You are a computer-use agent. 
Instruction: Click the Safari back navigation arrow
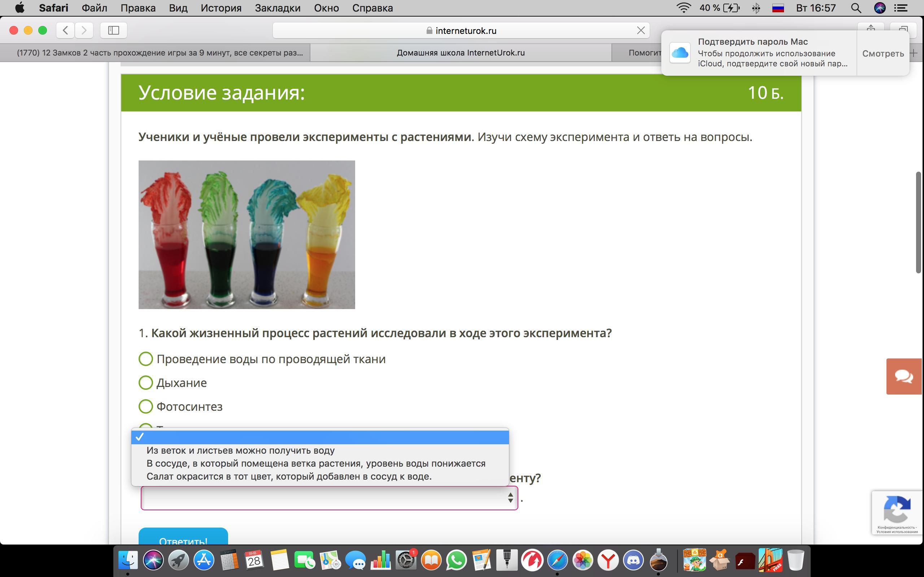click(x=65, y=30)
